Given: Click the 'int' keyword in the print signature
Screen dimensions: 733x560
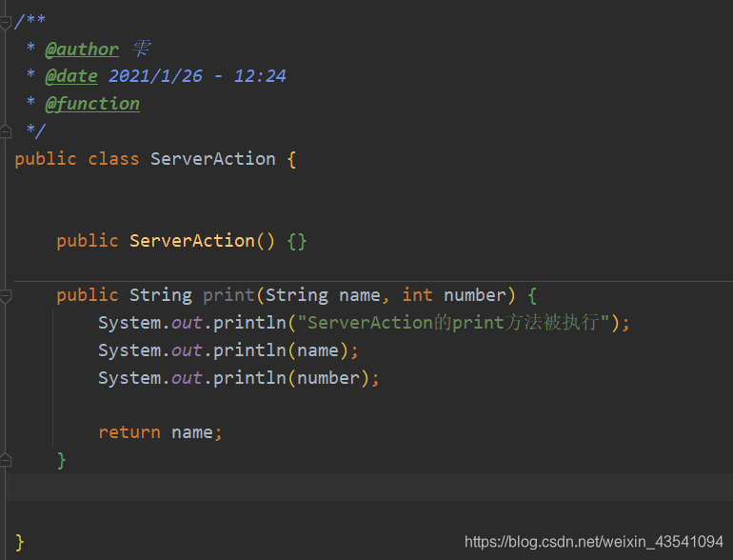Looking at the screenshot, I should [x=417, y=295].
